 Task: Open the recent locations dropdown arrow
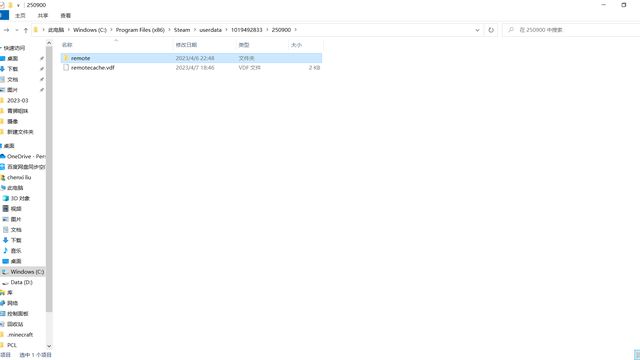click(x=17, y=30)
